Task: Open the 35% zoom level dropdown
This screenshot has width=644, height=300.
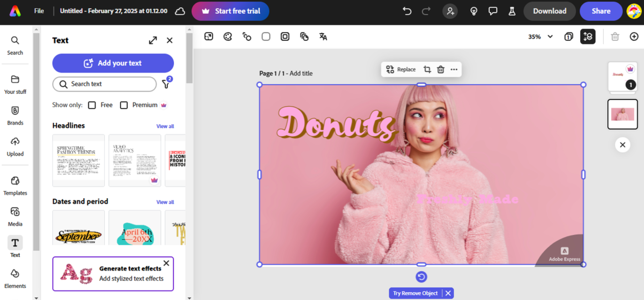Action: pyautogui.click(x=540, y=36)
